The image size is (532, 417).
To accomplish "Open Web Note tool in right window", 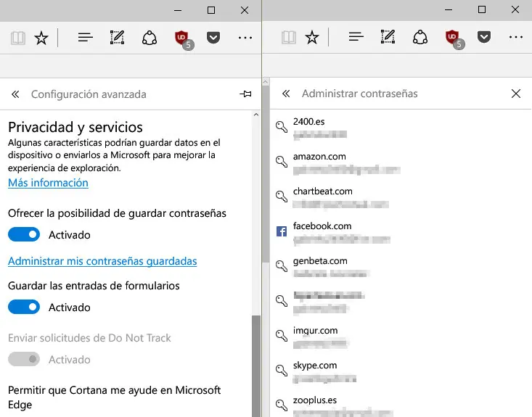I will (x=388, y=36).
